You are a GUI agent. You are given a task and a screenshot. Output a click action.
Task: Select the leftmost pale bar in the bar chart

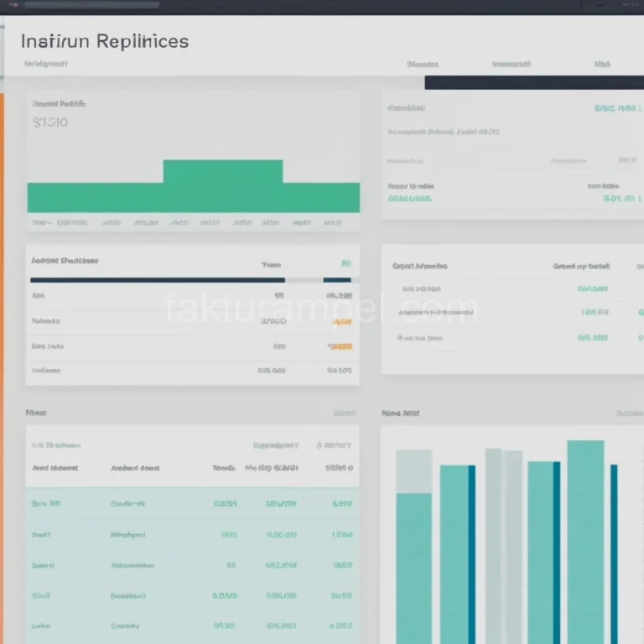(413, 470)
